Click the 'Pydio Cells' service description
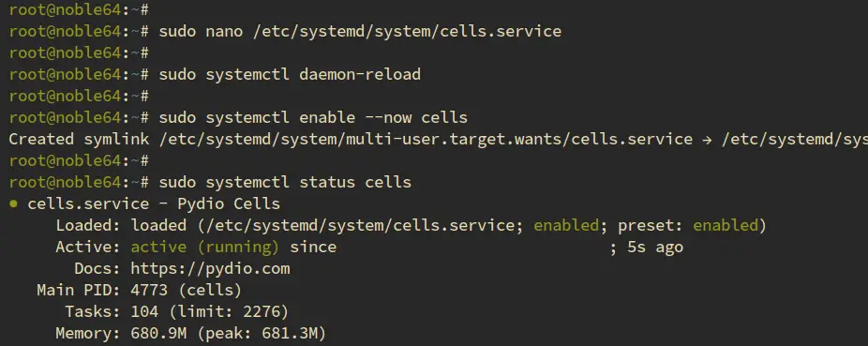The image size is (868, 346). point(229,204)
